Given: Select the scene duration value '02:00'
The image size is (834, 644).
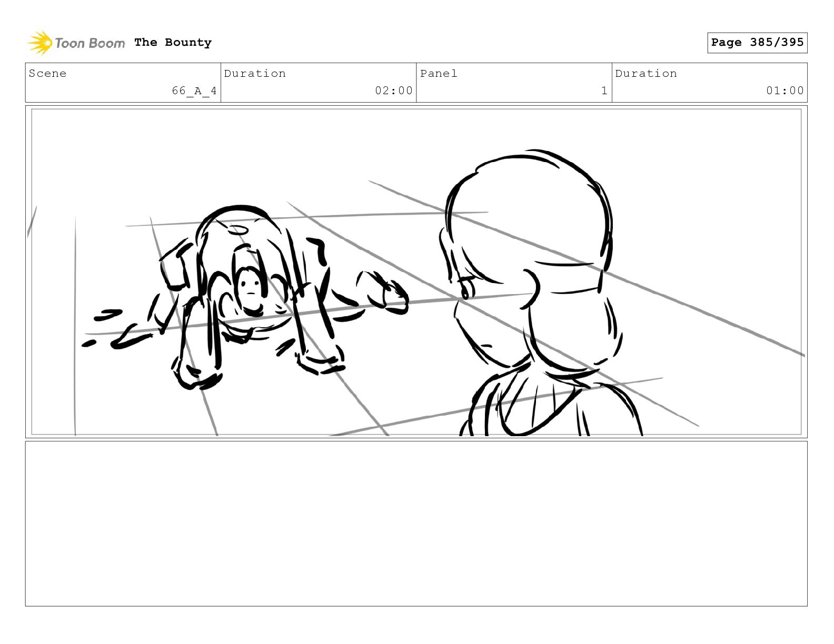Looking at the screenshot, I should (x=394, y=90).
